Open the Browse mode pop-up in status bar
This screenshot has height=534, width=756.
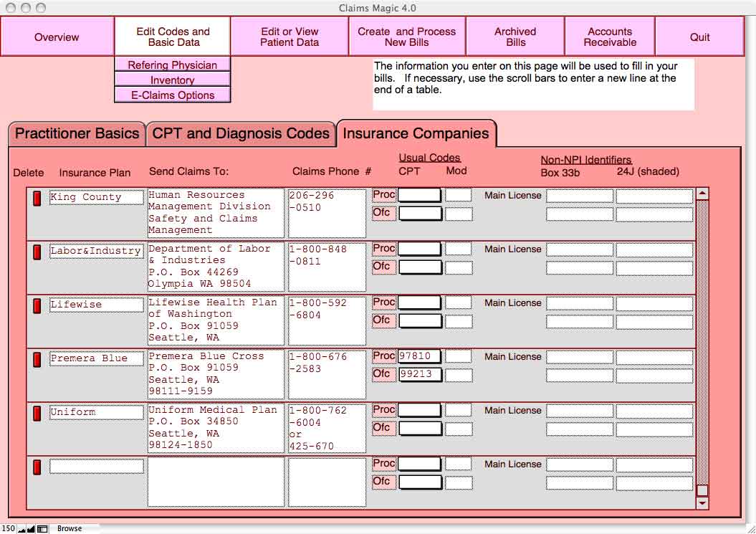pos(70,529)
